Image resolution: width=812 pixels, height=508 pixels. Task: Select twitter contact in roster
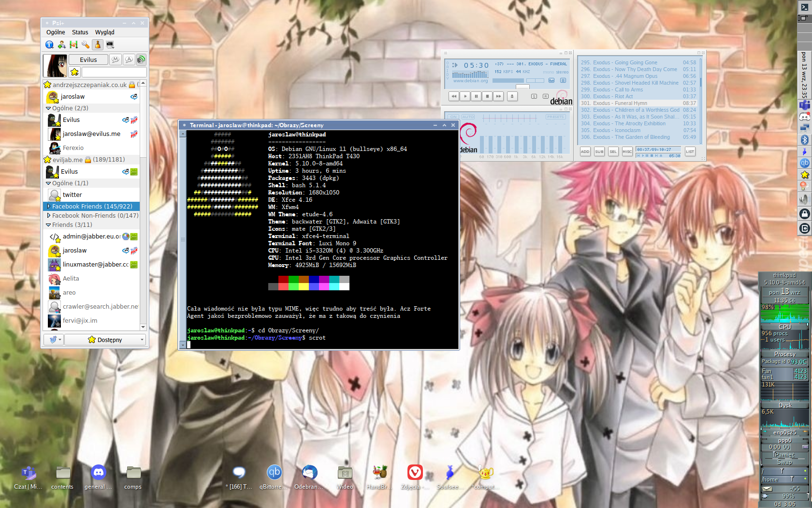click(x=91, y=195)
